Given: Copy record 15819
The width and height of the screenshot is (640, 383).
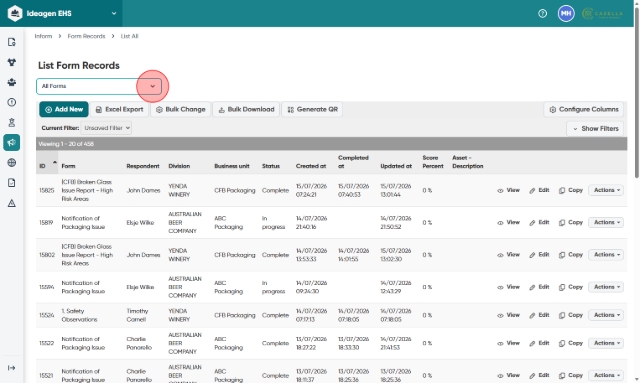Looking at the screenshot, I should click(x=571, y=223).
